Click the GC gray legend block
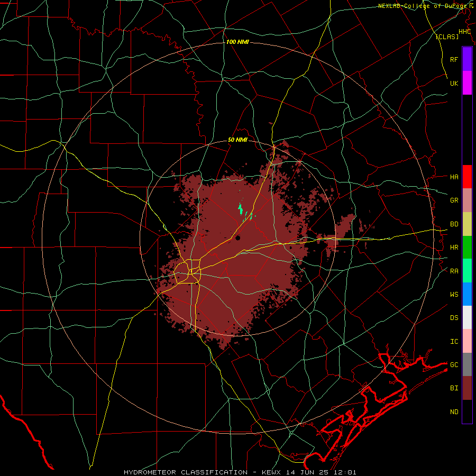The height and width of the screenshot is (476, 476). click(467, 364)
